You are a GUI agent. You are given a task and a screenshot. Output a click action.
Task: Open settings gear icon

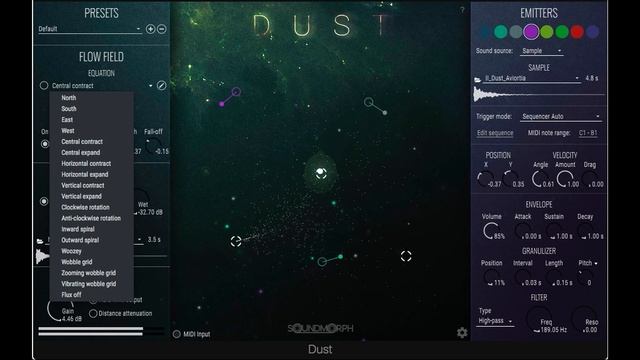(462, 333)
